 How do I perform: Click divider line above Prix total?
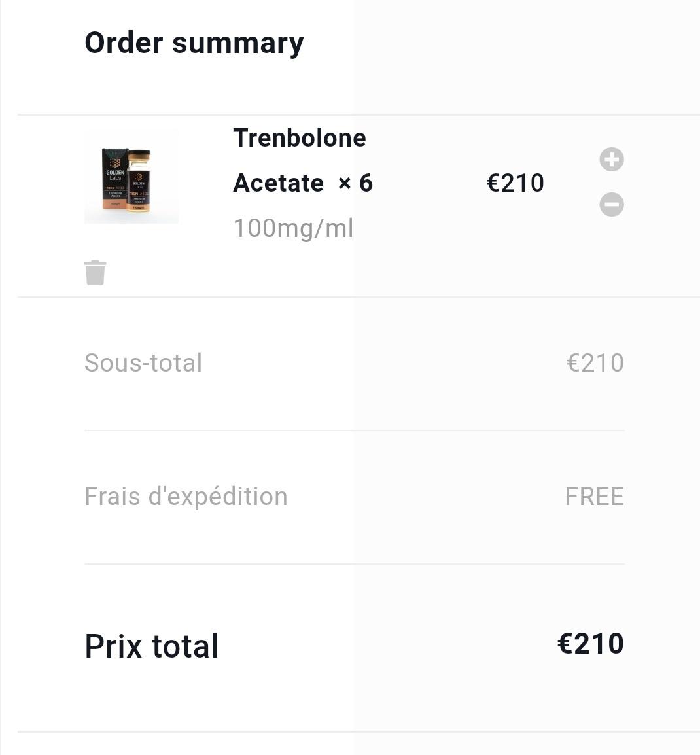click(354, 564)
